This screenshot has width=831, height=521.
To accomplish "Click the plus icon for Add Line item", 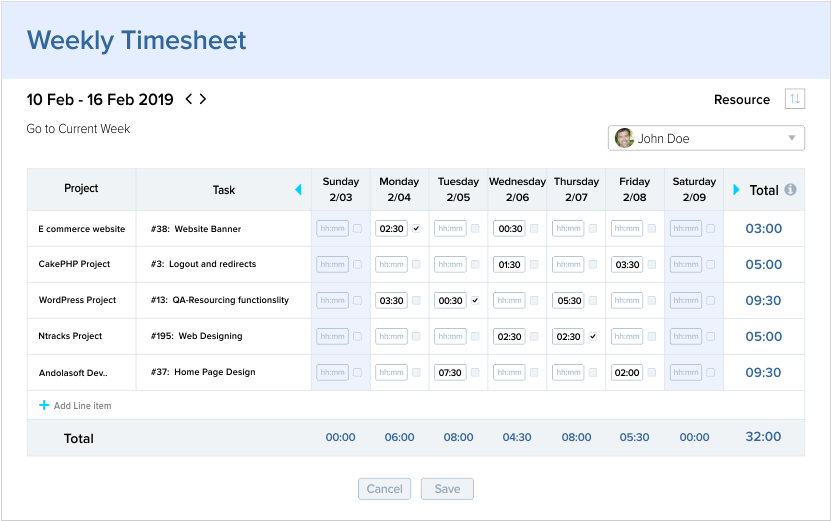I will pos(44,405).
